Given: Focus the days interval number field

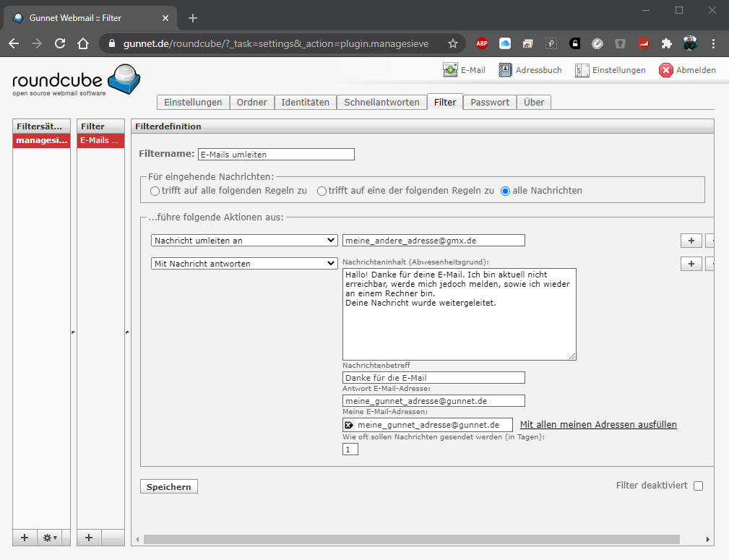Looking at the screenshot, I should (350, 449).
